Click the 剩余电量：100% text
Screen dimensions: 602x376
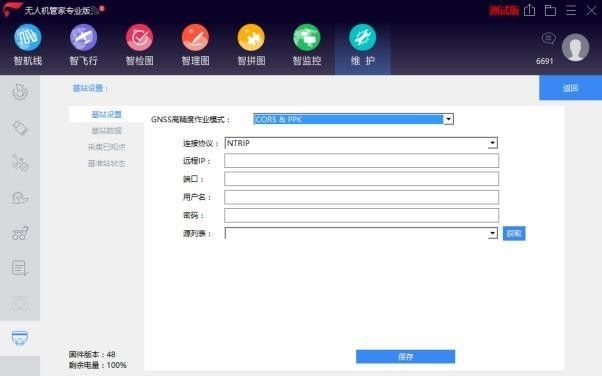pyautogui.click(x=98, y=365)
